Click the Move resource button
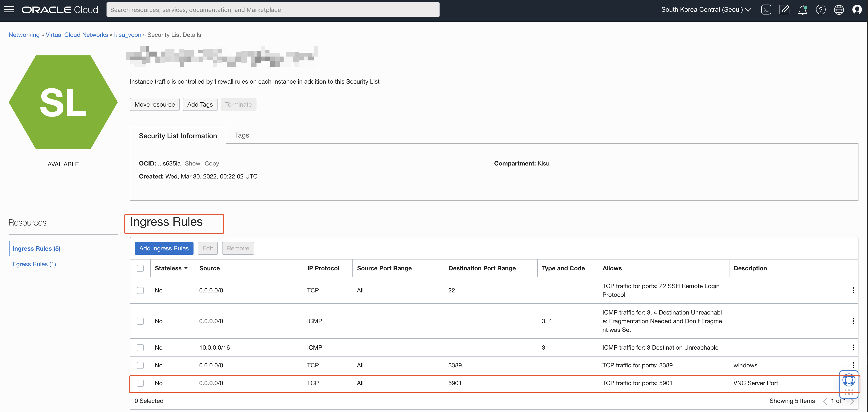This screenshot has width=868, height=412. point(155,105)
